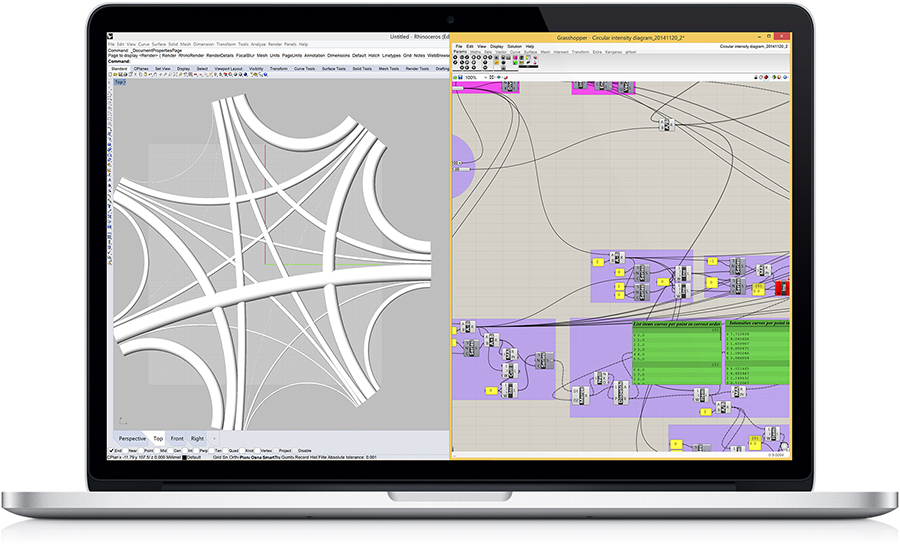This screenshot has height=560, width=900.
Task: Click the blue render sphere icon in Rhino toolbar
Action: (x=246, y=75)
